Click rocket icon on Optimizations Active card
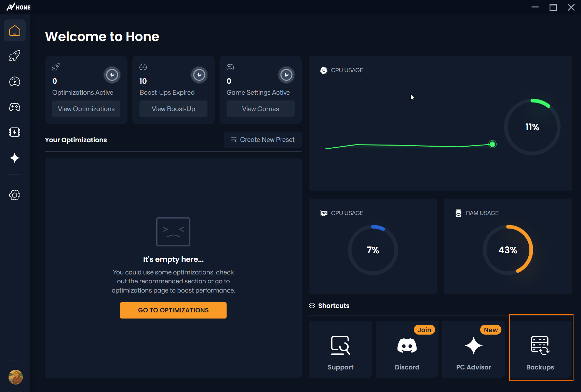 click(56, 67)
